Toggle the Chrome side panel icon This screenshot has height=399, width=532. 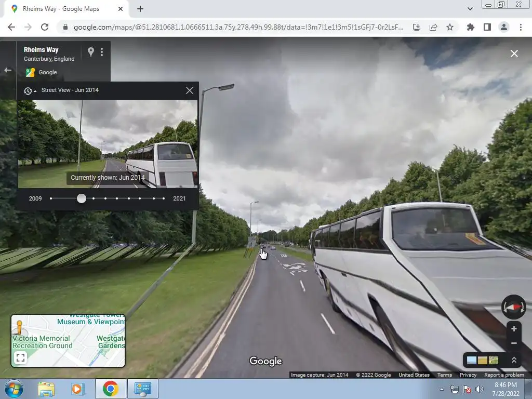(487, 27)
